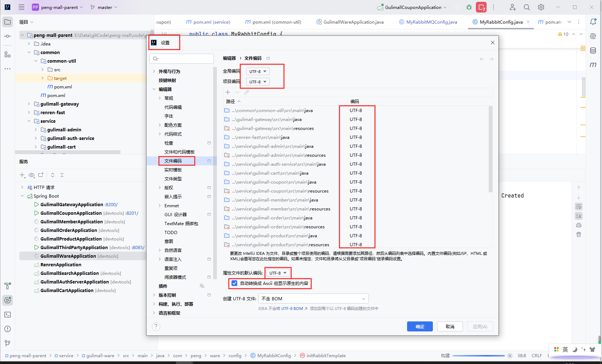Collapse all services icon
The image size is (602, 364).
pyautogui.click(x=62, y=175)
